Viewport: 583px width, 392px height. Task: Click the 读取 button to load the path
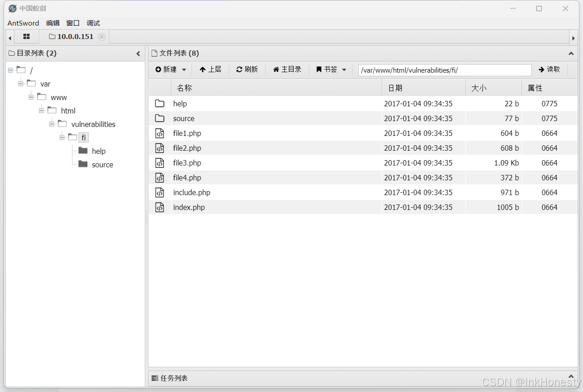(x=549, y=69)
